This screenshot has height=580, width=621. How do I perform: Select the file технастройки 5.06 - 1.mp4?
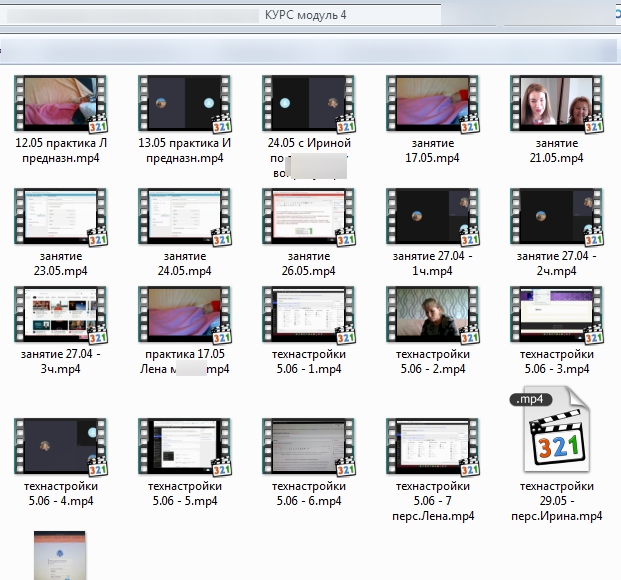point(308,315)
